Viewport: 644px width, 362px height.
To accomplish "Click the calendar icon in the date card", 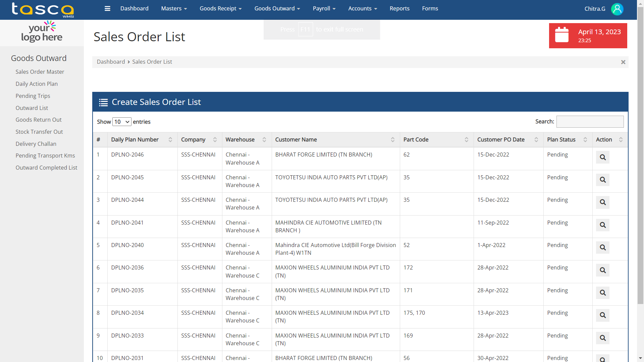I will pyautogui.click(x=562, y=35).
